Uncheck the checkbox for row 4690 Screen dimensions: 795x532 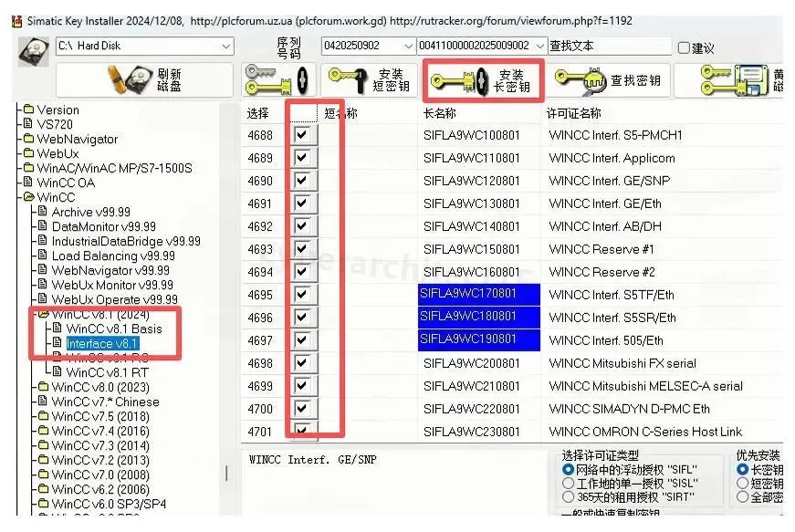303,181
